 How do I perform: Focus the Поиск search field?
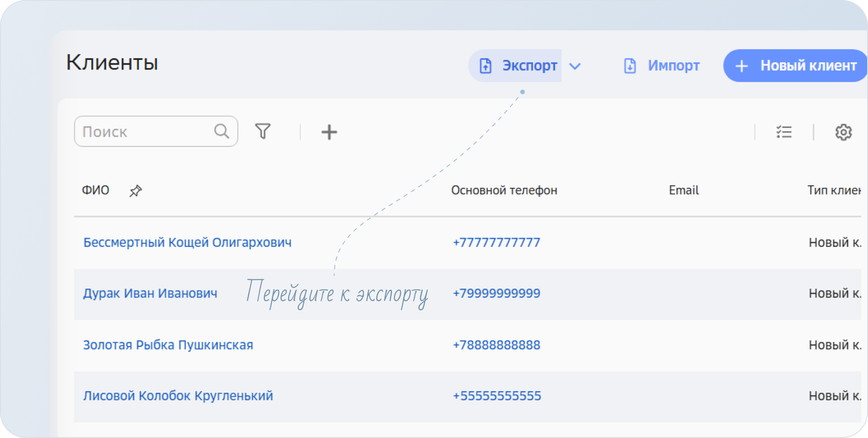[x=145, y=131]
